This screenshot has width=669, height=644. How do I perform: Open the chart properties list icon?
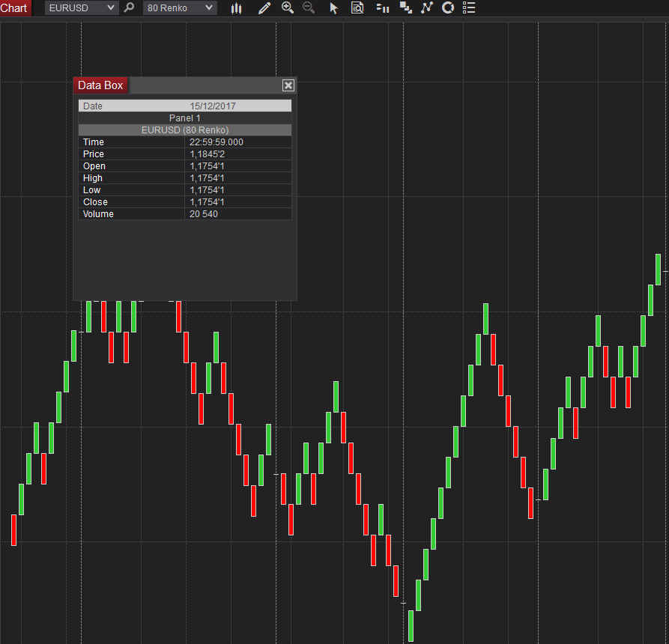point(469,7)
